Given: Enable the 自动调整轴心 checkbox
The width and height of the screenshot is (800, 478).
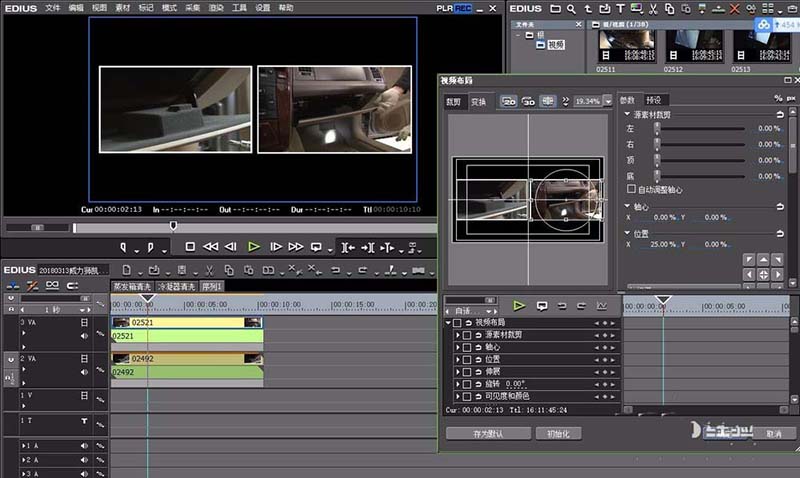Looking at the screenshot, I should [631, 188].
